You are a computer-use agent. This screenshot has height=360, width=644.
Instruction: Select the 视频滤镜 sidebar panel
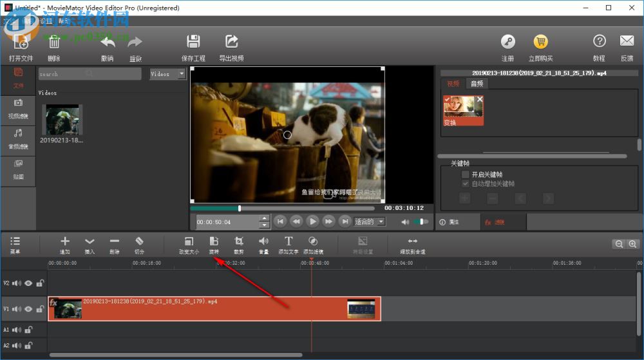pos(18,109)
